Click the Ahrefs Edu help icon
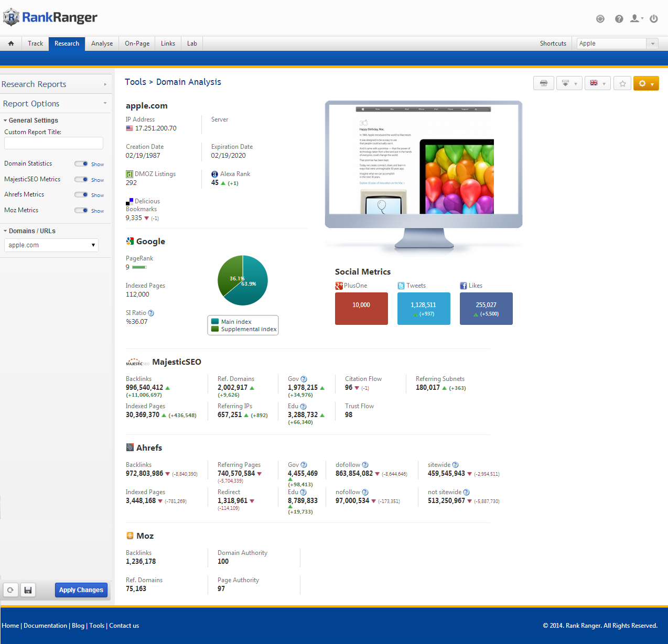Image resolution: width=668 pixels, height=644 pixels. tap(303, 492)
